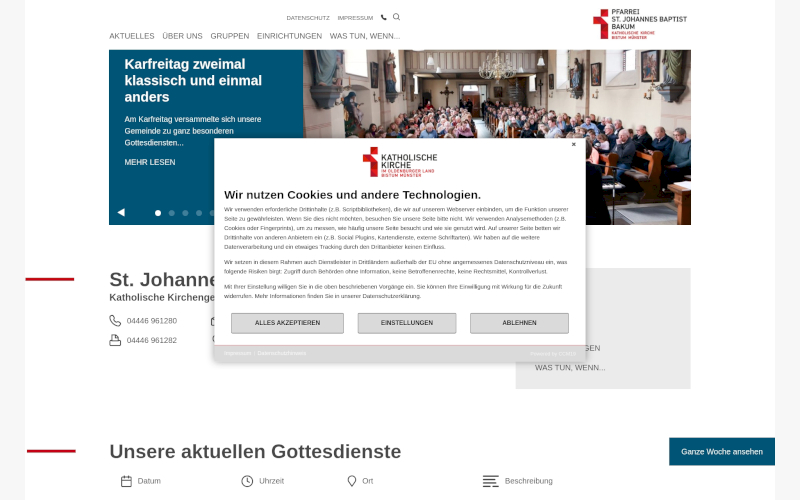Click the fax icon beside 04446 961282
Screen dimensions: 800x500
tap(115, 340)
